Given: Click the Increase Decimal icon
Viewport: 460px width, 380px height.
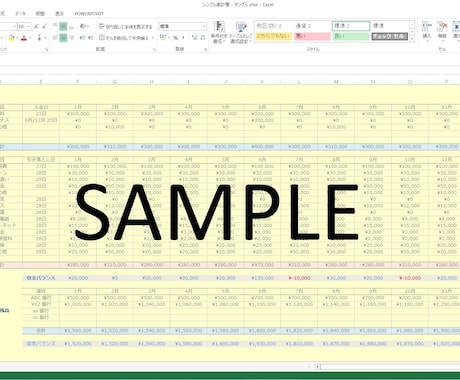Looking at the screenshot, I should pyautogui.click(x=195, y=38).
